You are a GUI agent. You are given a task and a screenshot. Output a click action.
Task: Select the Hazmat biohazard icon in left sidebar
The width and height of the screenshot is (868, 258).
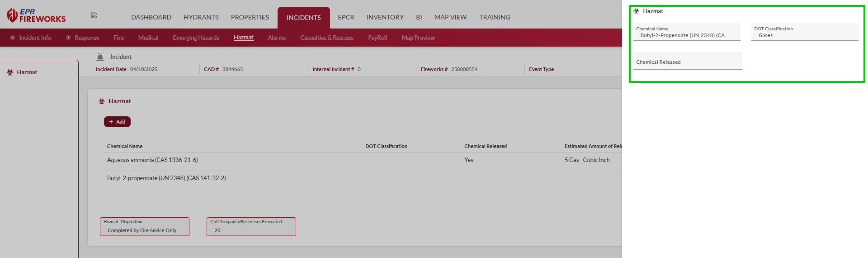pos(10,72)
